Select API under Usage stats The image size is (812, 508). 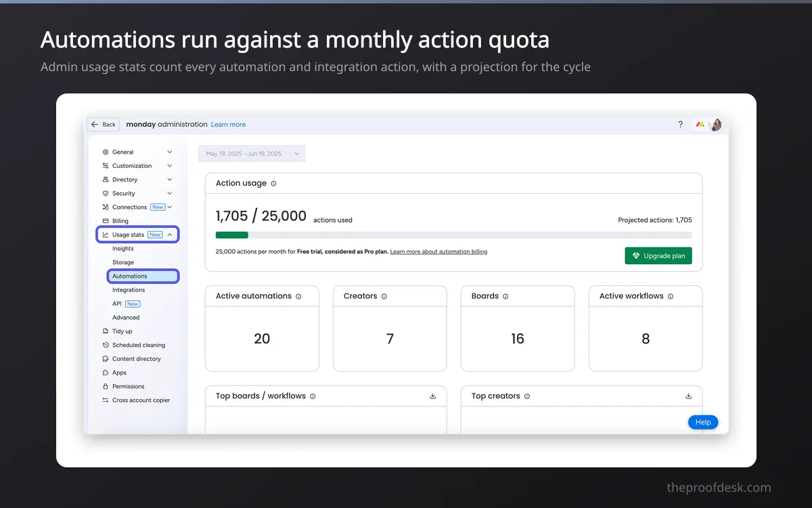(x=117, y=304)
